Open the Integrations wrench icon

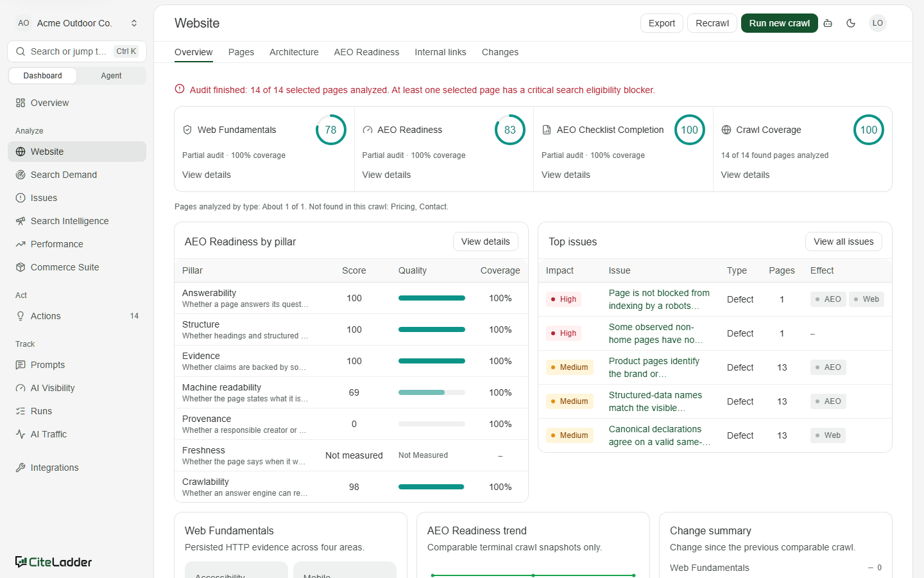coord(21,468)
